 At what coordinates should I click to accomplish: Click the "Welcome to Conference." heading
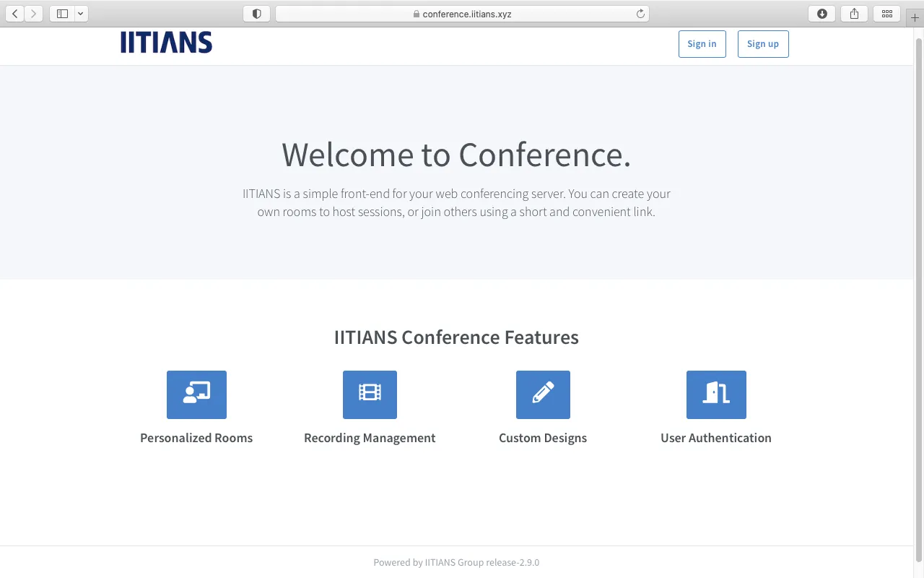tap(456, 155)
